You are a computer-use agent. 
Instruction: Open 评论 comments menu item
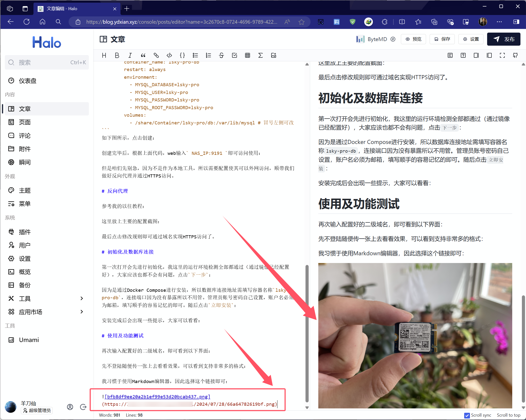point(47,135)
